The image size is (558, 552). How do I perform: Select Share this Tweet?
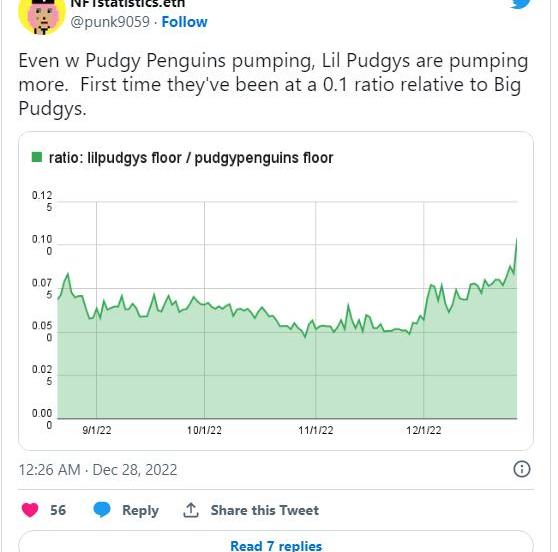pos(265,510)
